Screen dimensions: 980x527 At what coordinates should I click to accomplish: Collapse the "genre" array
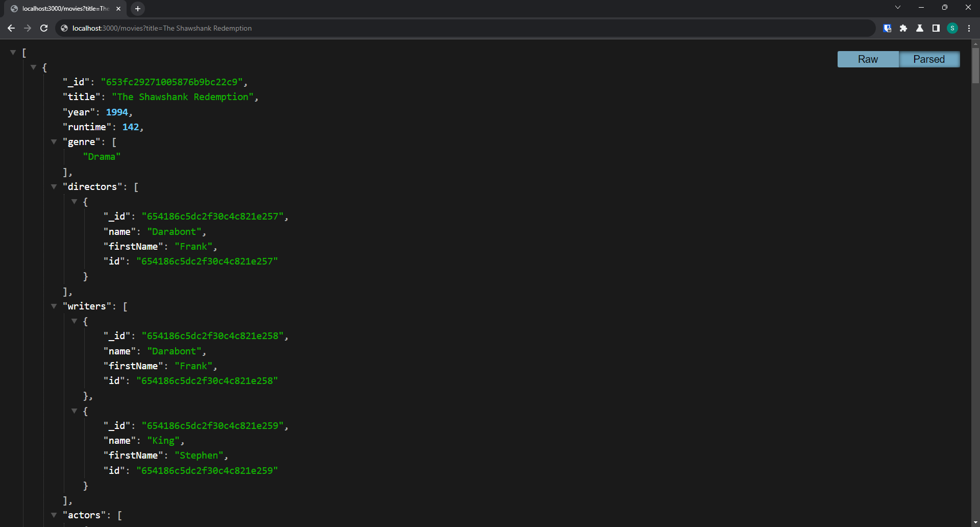(x=54, y=142)
